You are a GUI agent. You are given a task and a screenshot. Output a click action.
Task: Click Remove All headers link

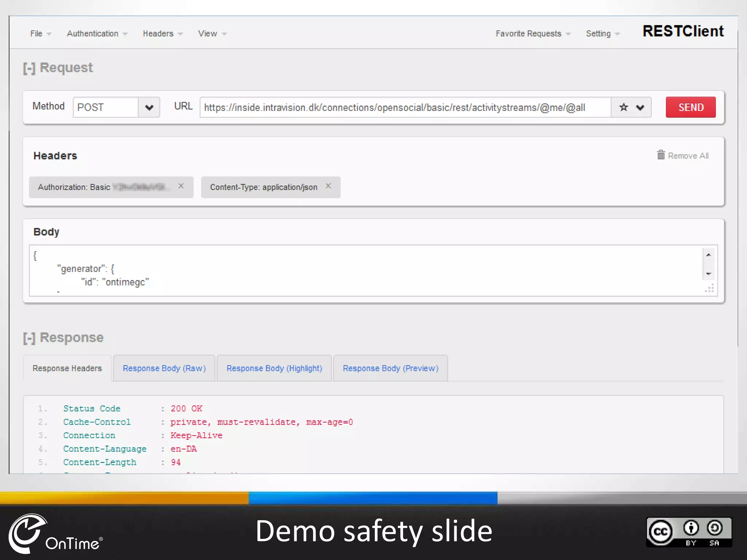pos(688,156)
